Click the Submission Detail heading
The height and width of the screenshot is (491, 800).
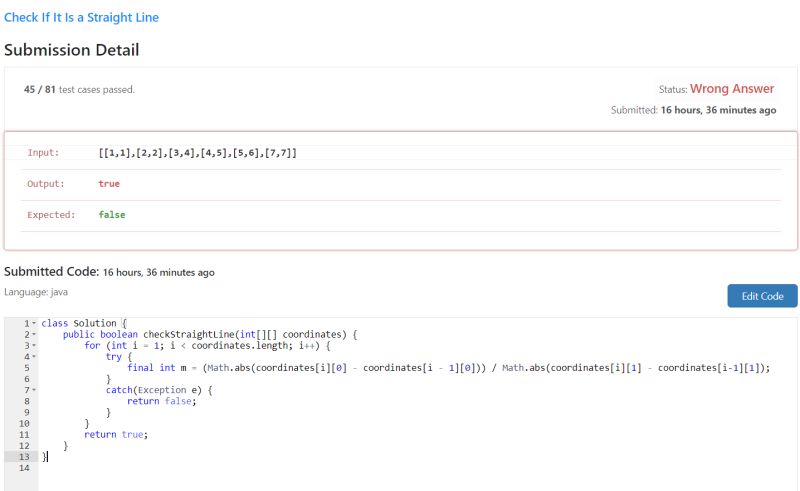point(72,50)
